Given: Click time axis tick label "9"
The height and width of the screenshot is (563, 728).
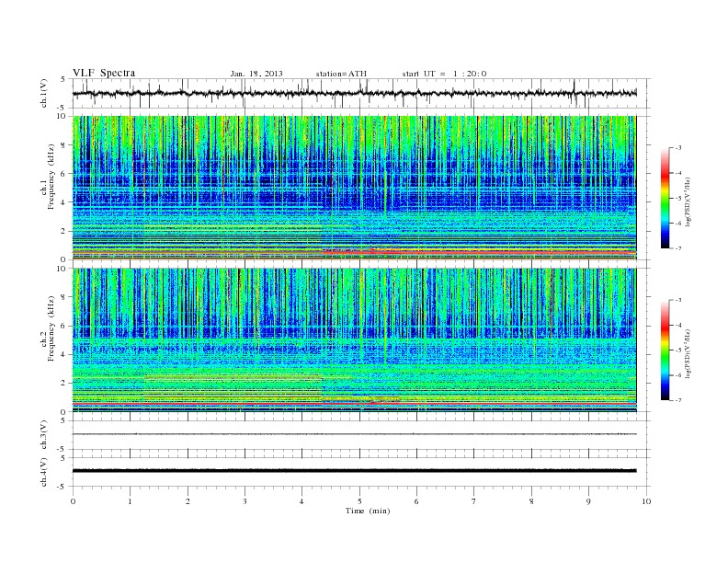Looking at the screenshot, I should 588,501.
